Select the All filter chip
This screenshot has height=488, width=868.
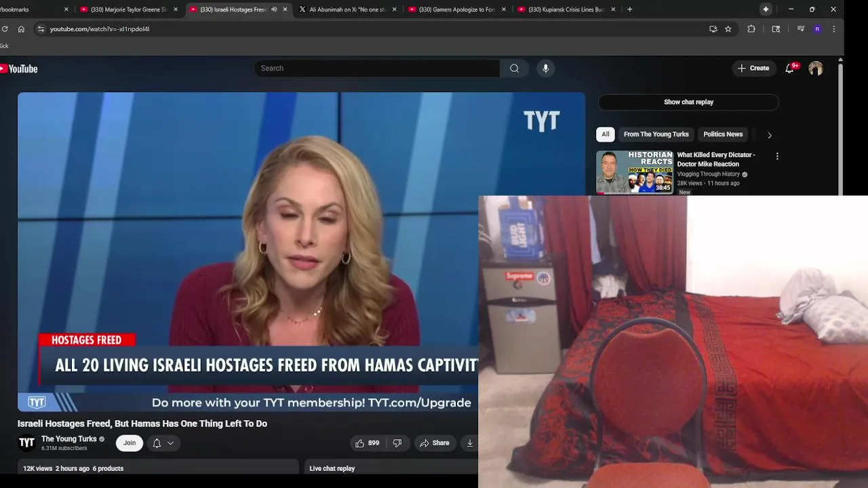click(x=606, y=134)
